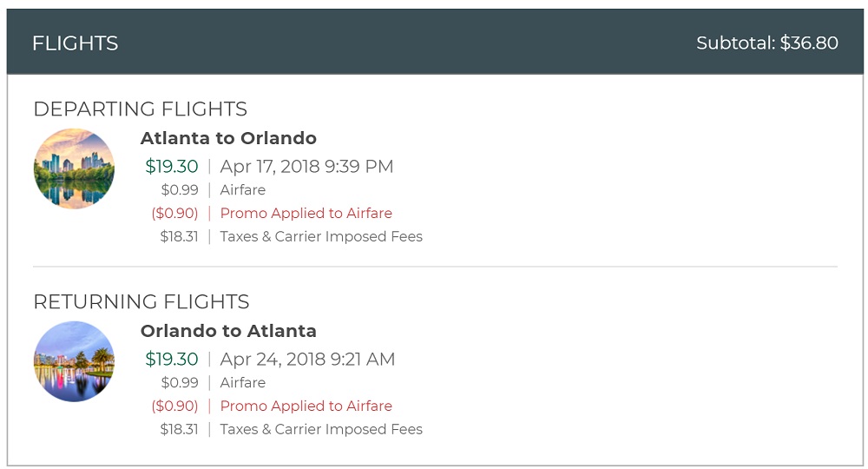868x469 pixels.
Task: Click the DEPARTING FLIGHTS section heading
Action: (140, 109)
